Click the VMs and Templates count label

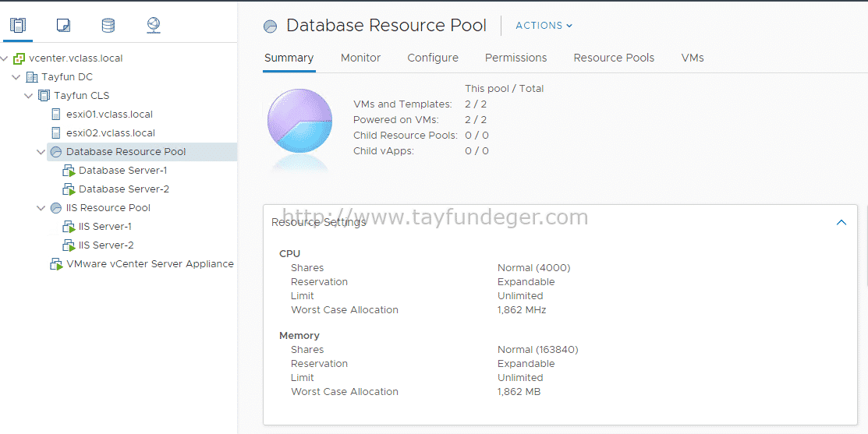pos(402,104)
